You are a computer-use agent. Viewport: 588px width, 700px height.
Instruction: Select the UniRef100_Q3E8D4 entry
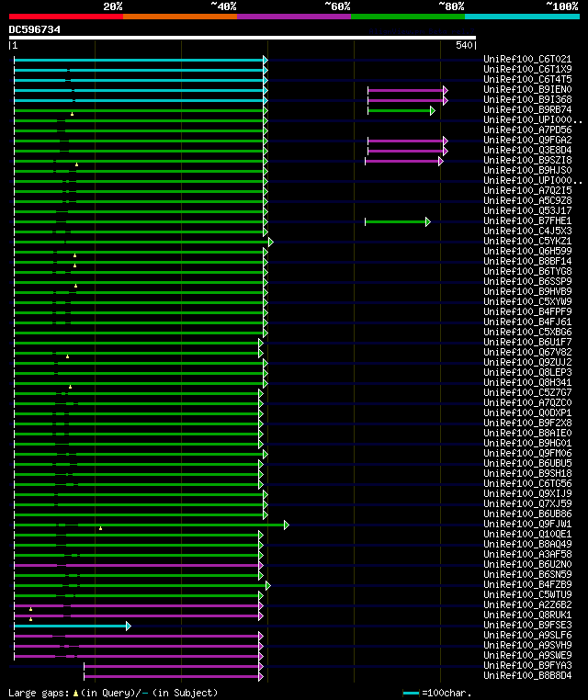[527, 150]
